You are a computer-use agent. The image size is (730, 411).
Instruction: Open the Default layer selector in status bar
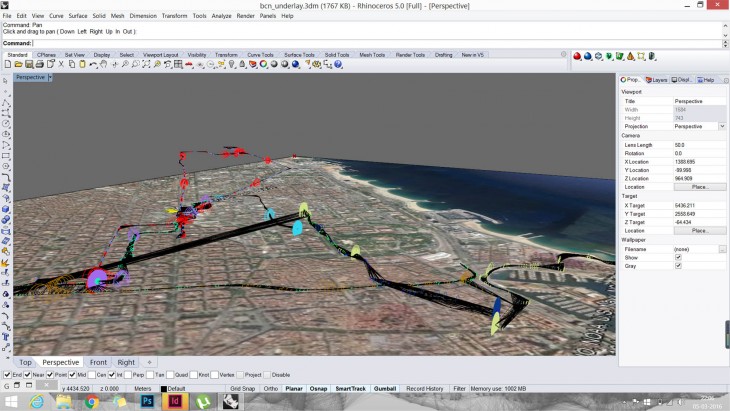pos(176,388)
